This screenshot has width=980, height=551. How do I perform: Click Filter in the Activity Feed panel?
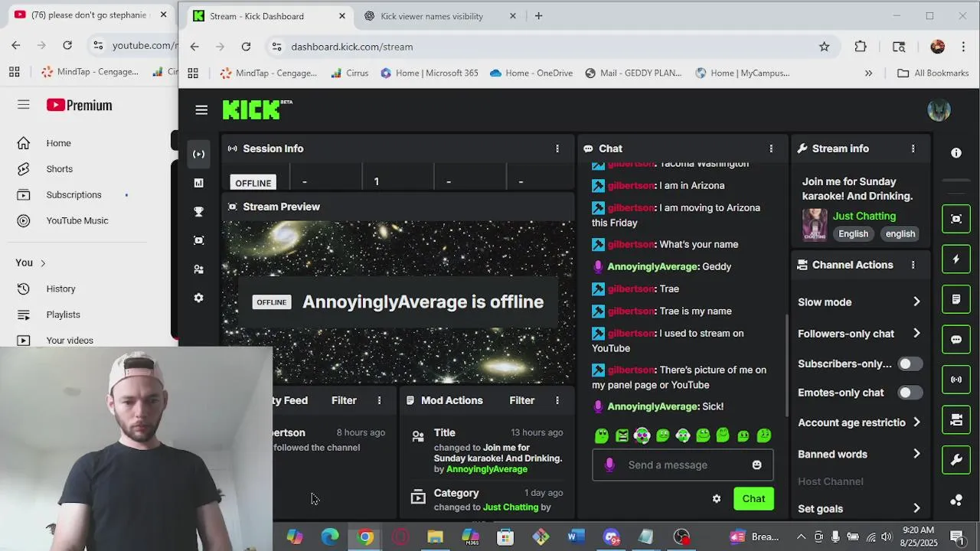344,400
